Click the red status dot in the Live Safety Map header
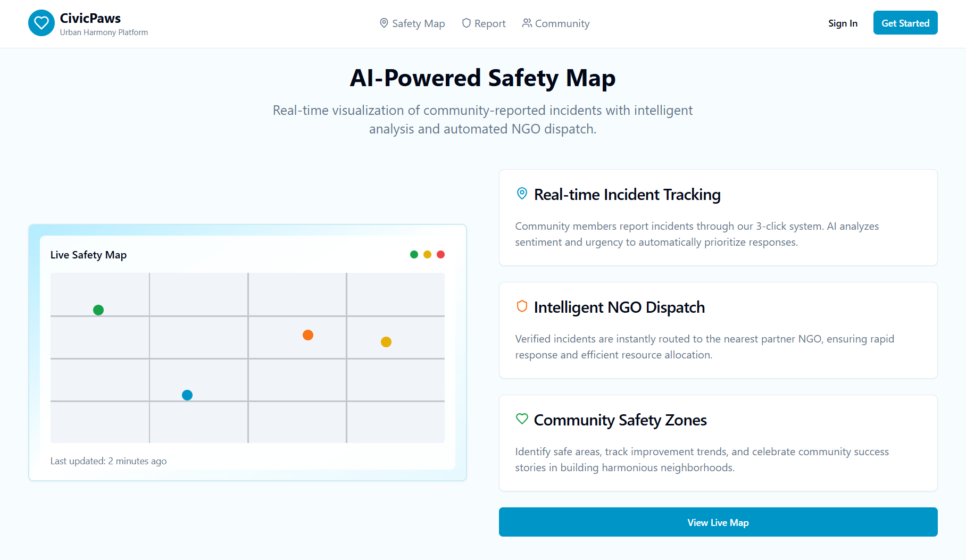This screenshot has height=560, width=966. (440, 254)
